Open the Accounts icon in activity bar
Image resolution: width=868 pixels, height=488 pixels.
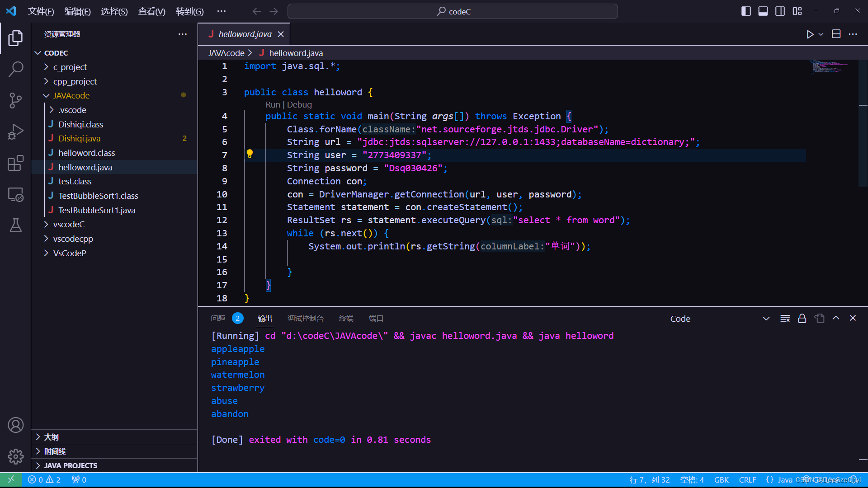click(x=16, y=425)
